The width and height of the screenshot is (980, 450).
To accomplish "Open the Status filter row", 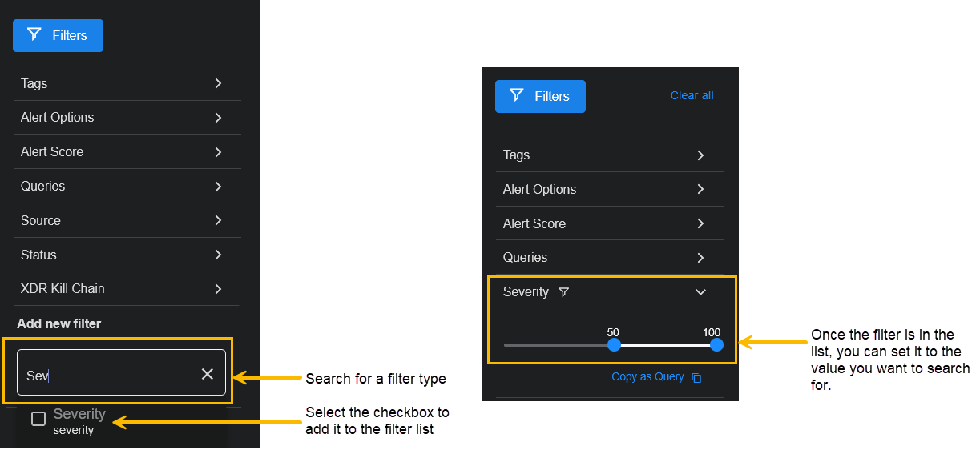I will tap(127, 255).
